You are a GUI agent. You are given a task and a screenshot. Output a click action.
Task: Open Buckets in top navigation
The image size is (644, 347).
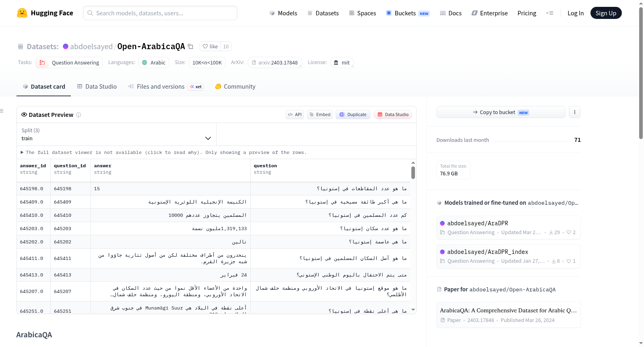click(x=408, y=13)
